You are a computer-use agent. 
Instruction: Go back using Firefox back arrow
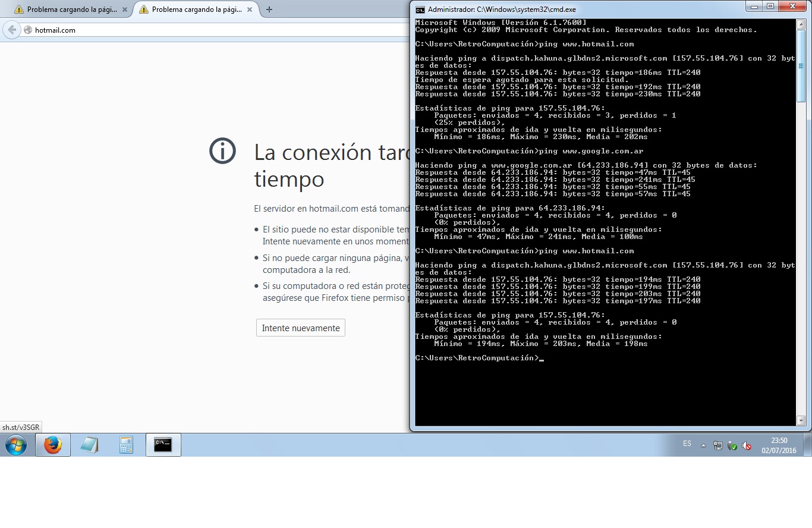[12, 30]
